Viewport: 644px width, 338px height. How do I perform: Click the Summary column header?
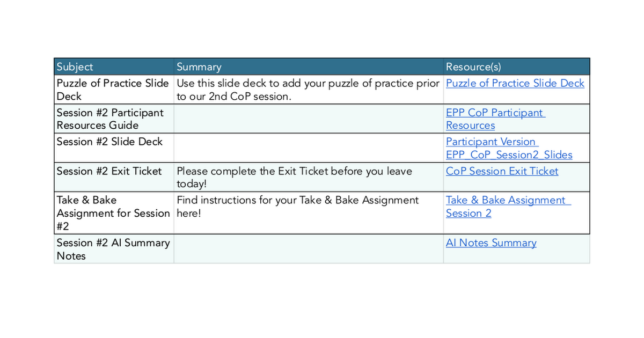point(199,67)
